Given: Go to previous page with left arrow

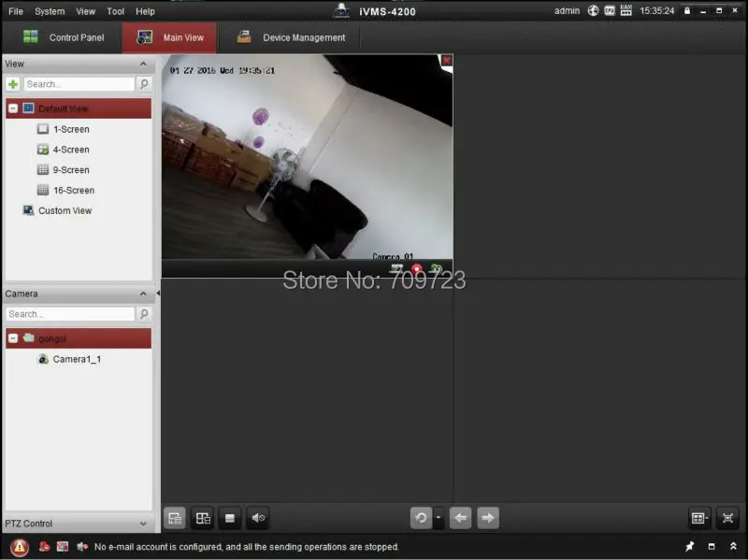Looking at the screenshot, I should pyautogui.click(x=460, y=518).
